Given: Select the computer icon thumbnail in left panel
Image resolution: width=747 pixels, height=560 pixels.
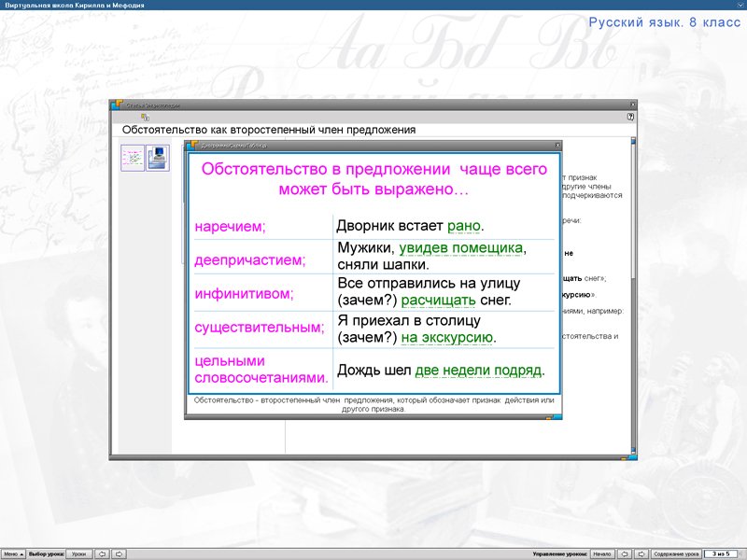Looking at the screenshot, I should 158,158.
